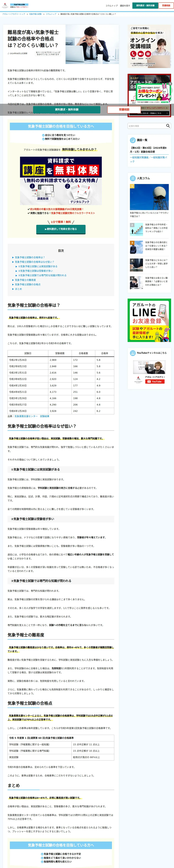174x868 pixels.
Task: Jump to 気象予報士試験の合格点 in contents
Action: click(28, 284)
